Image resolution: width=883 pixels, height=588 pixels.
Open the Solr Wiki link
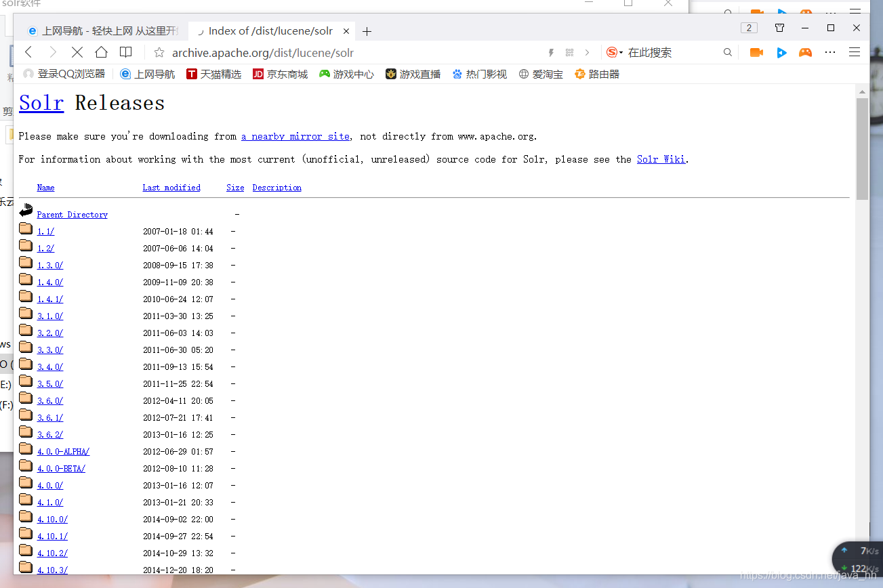[x=661, y=159]
